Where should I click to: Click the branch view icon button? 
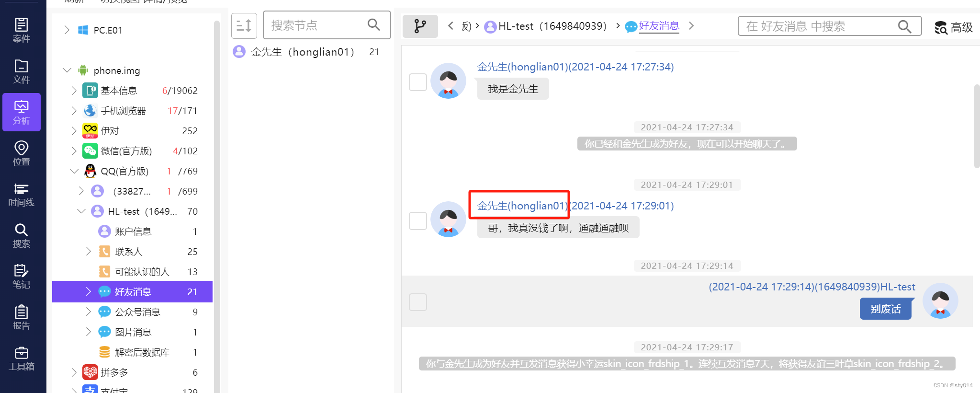(x=420, y=26)
